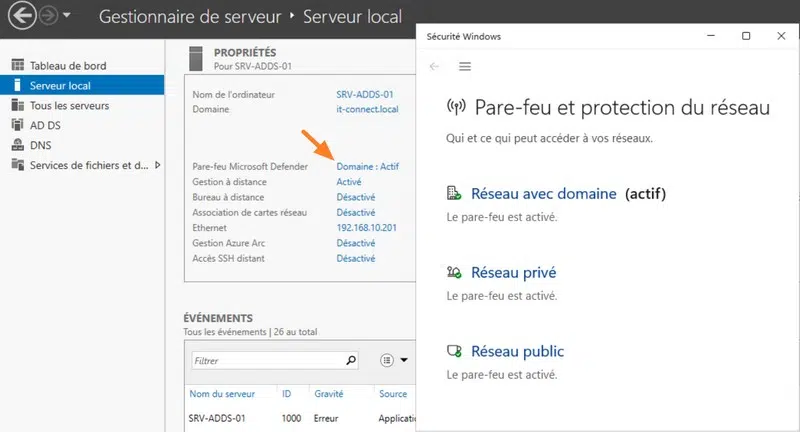Click the domain network building icon
Viewport: 800px width, 432px height.
[454, 193]
